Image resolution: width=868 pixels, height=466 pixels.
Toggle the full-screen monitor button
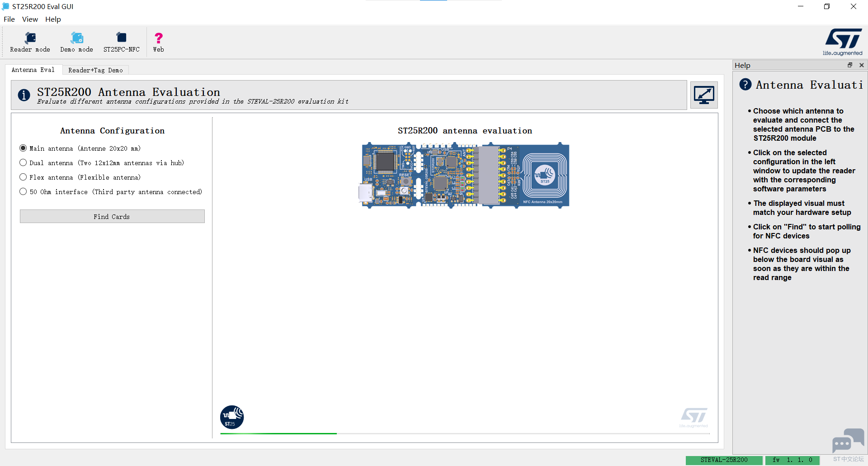pyautogui.click(x=704, y=95)
